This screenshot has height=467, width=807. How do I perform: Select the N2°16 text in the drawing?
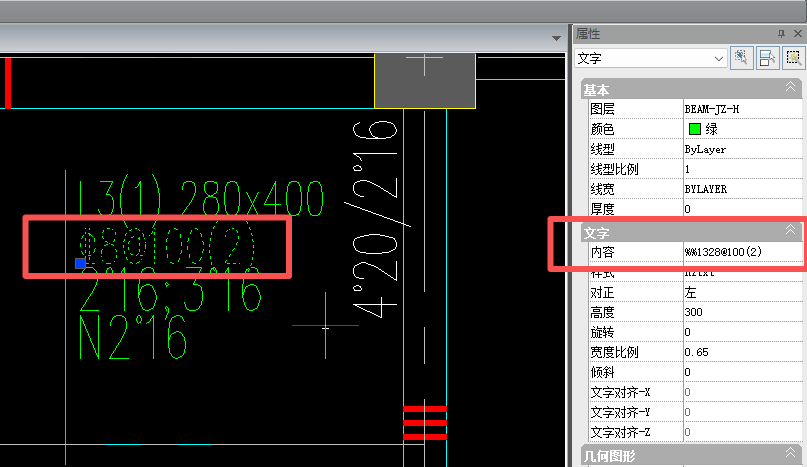(x=133, y=337)
